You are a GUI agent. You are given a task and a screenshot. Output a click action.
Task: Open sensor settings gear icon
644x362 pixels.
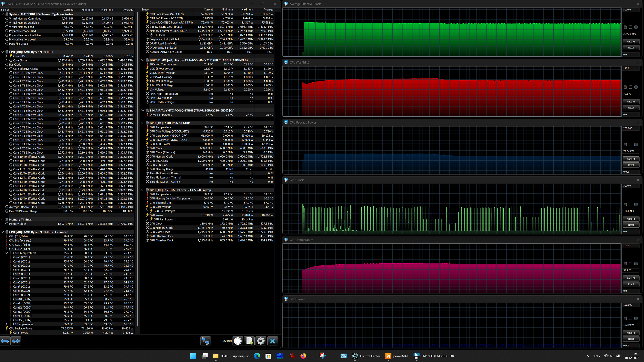(261, 341)
